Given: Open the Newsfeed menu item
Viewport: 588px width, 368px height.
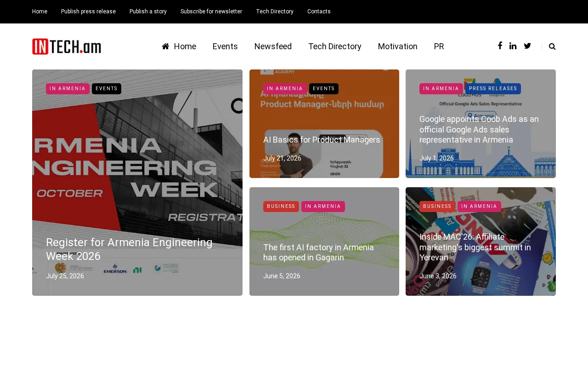Looking at the screenshot, I should pos(273,46).
